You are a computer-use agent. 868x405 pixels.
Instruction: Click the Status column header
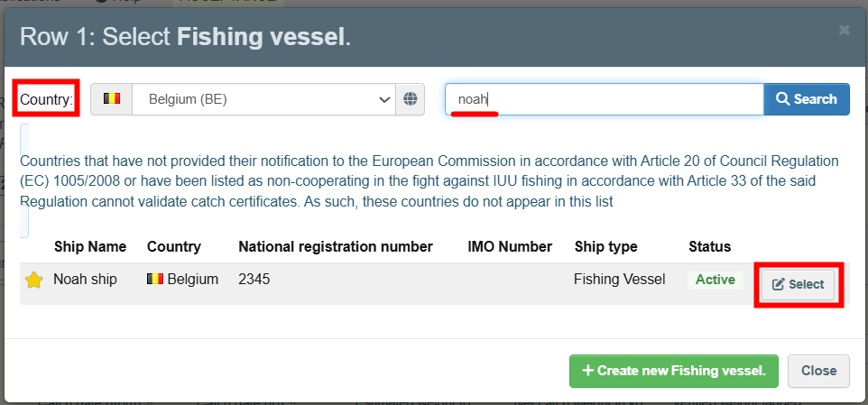click(710, 246)
